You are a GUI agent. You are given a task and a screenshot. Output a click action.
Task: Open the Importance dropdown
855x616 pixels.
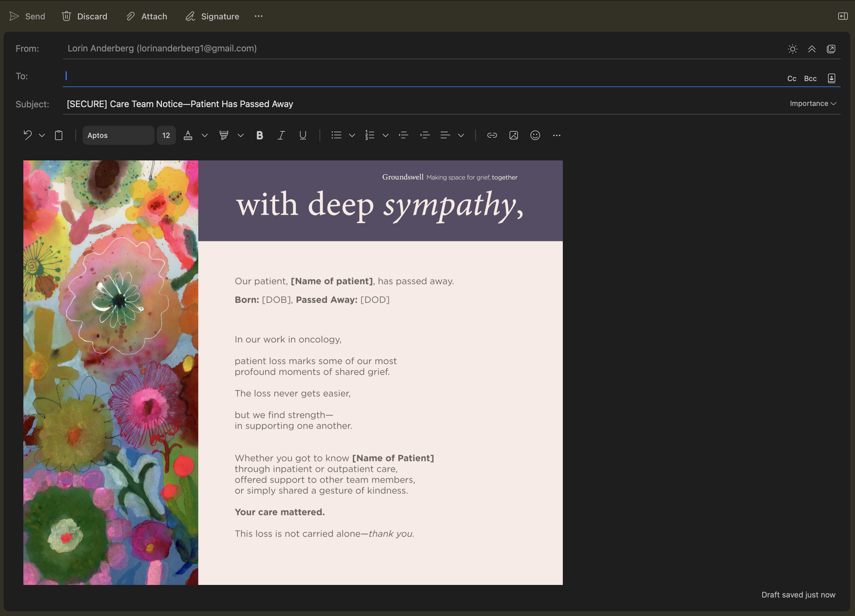point(813,103)
